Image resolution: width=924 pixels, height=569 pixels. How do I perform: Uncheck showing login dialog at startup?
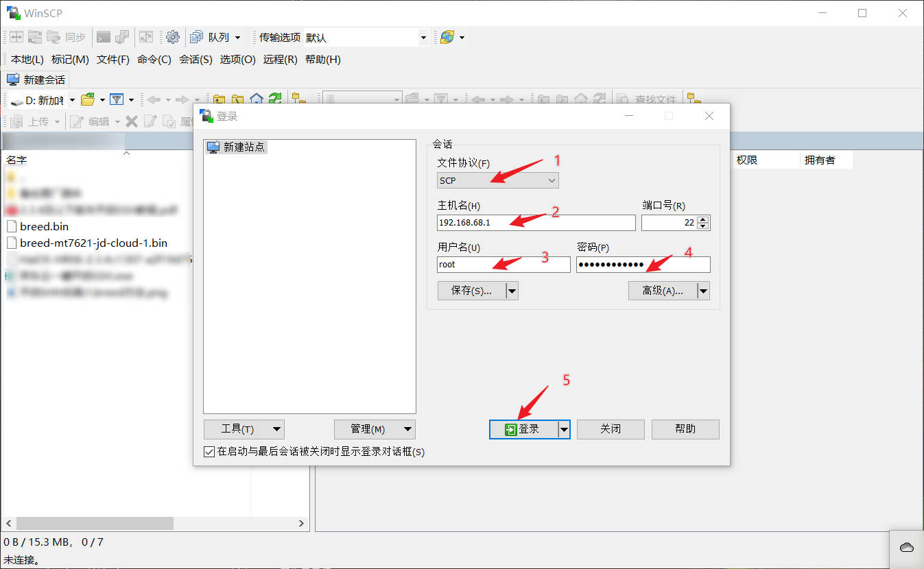click(209, 452)
